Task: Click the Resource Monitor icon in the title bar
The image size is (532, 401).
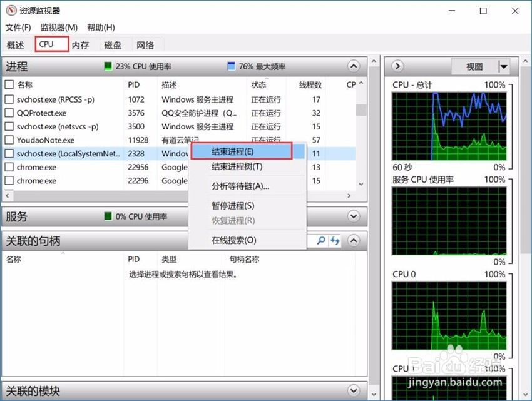Action: pos(9,10)
